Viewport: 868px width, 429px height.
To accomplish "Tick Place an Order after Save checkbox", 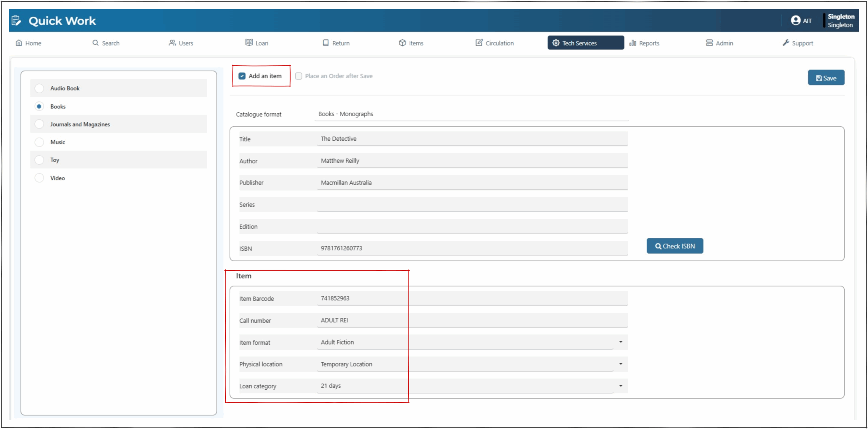I will [298, 76].
